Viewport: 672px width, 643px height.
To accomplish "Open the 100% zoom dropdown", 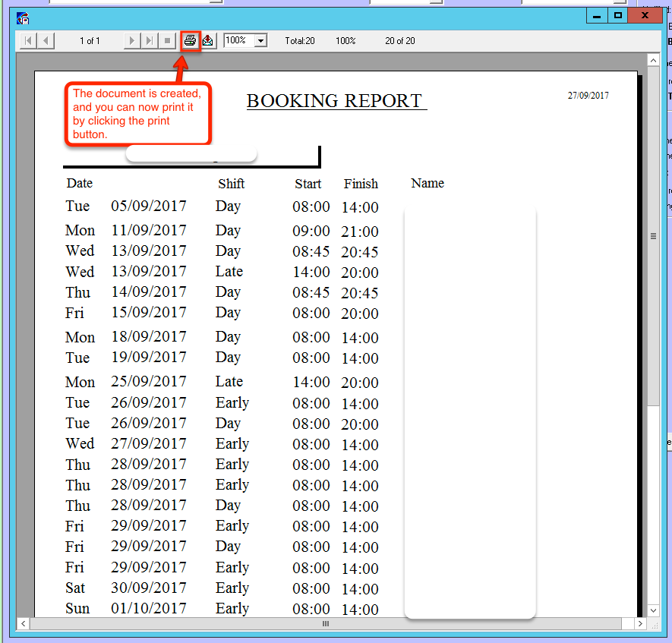I will tap(260, 40).
